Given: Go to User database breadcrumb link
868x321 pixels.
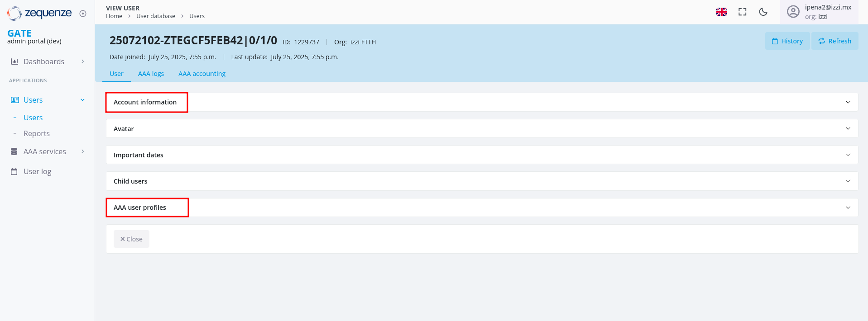Looking at the screenshot, I should tap(156, 16).
